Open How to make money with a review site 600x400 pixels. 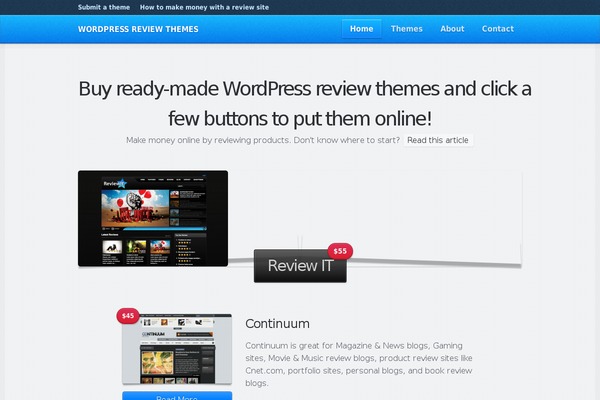[204, 7]
